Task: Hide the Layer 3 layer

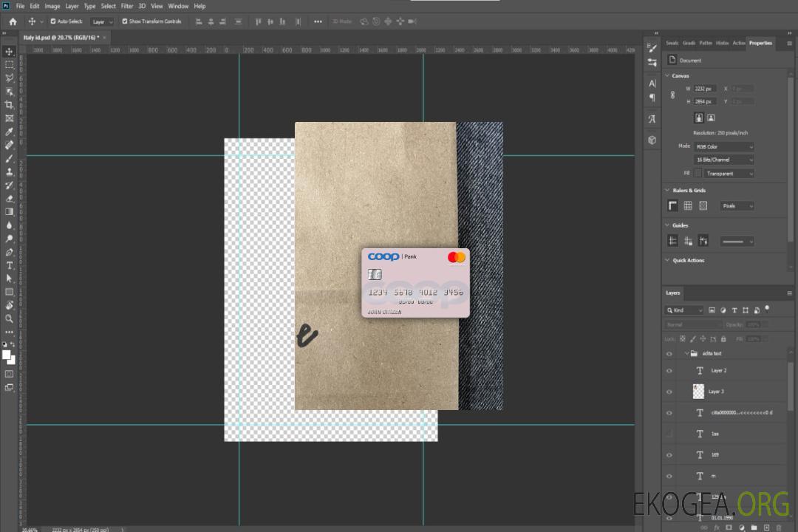Action: [x=669, y=392]
